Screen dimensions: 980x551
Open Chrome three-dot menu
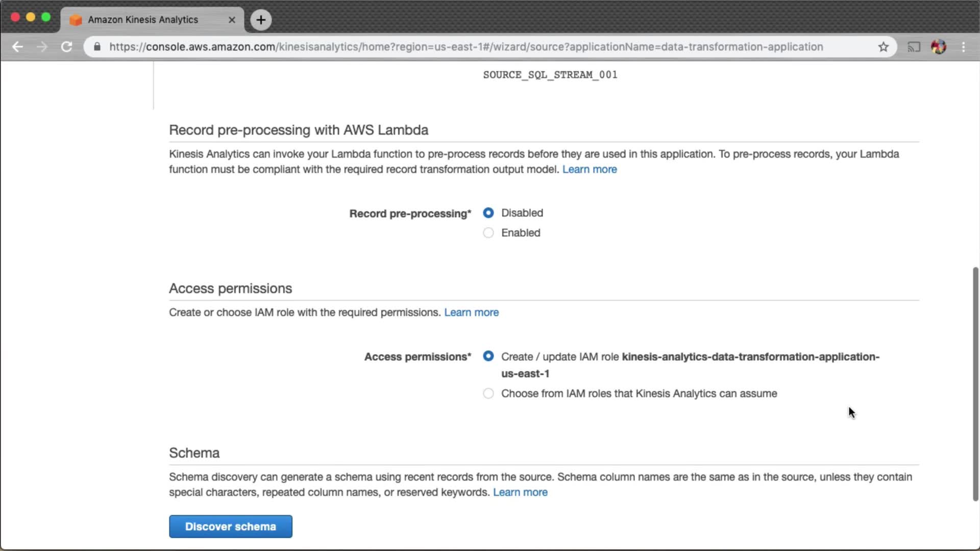pyautogui.click(x=963, y=47)
